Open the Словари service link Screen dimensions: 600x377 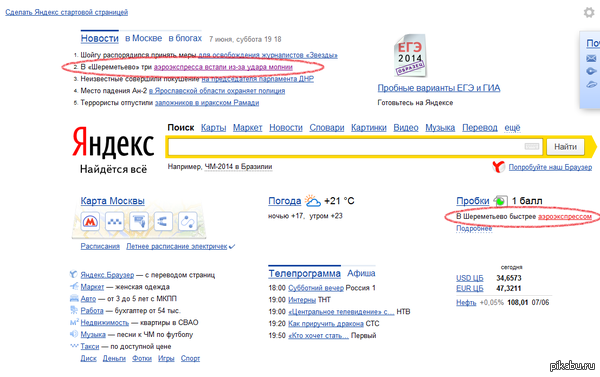[x=327, y=128]
